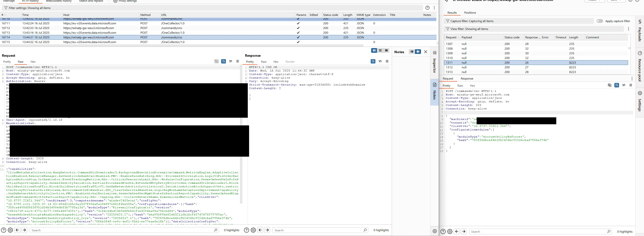Screen dimensions: 644x236
Task: Enable the Apply capture filter switch
Action: pyautogui.click(x=600, y=21)
